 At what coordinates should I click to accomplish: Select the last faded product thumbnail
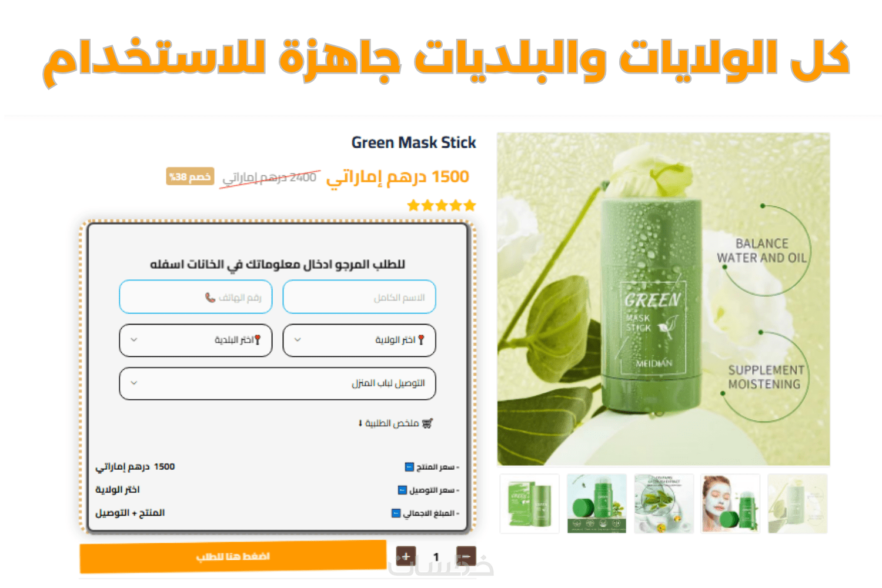coord(798,504)
